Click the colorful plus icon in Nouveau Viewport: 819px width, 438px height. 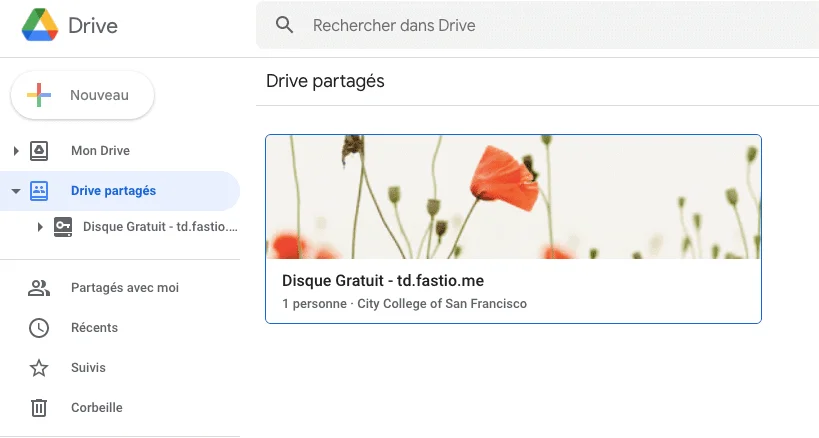point(39,95)
